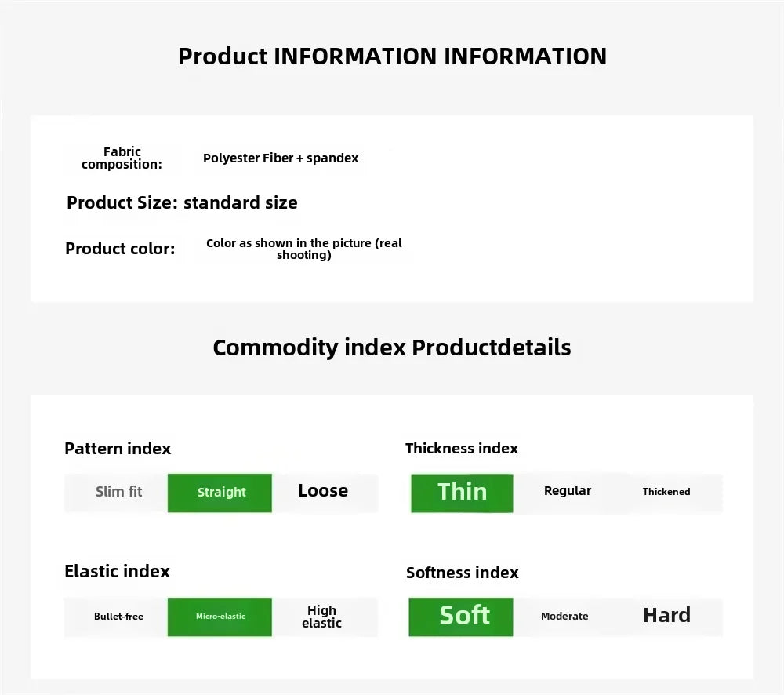The image size is (784, 695).
Task: Select the green Thin thickness option
Action: coord(462,493)
